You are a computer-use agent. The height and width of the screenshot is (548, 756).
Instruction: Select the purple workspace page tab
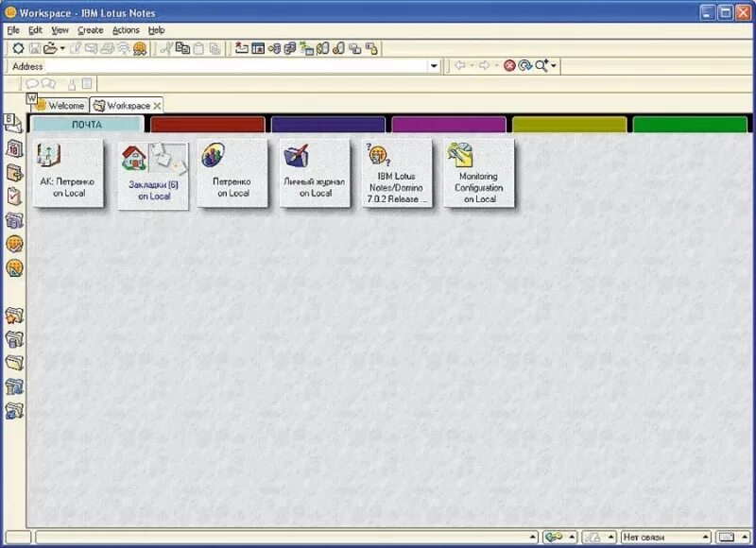point(448,125)
